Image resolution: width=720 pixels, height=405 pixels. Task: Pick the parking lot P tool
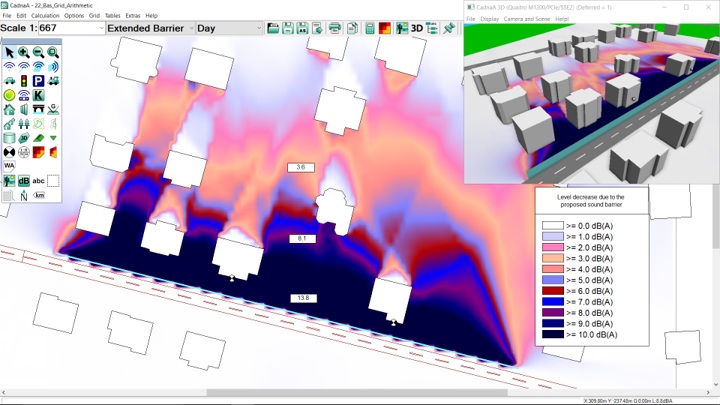[x=39, y=81]
